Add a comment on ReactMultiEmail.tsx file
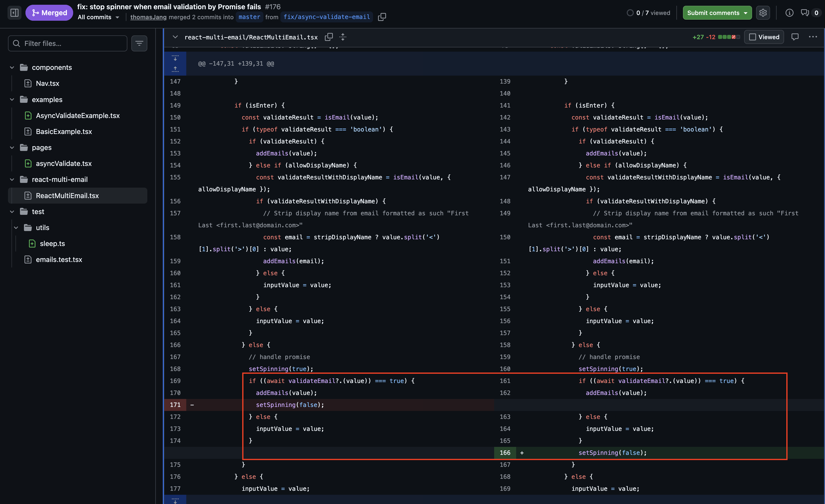The height and width of the screenshot is (504, 825). (x=795, y=37)
